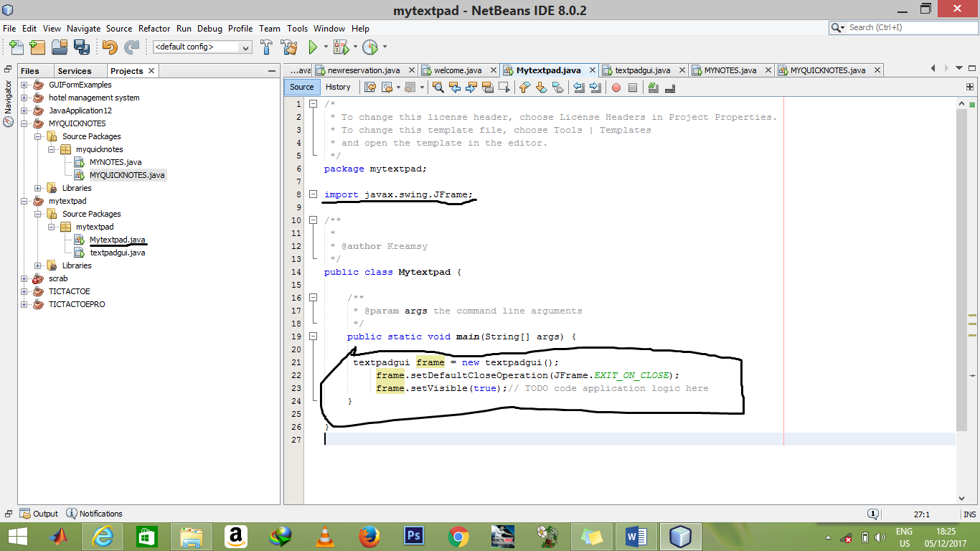Toggle the Source view button
Image resolution: width=980 pixels, height=551 pixels.
(x=302, y=87)
